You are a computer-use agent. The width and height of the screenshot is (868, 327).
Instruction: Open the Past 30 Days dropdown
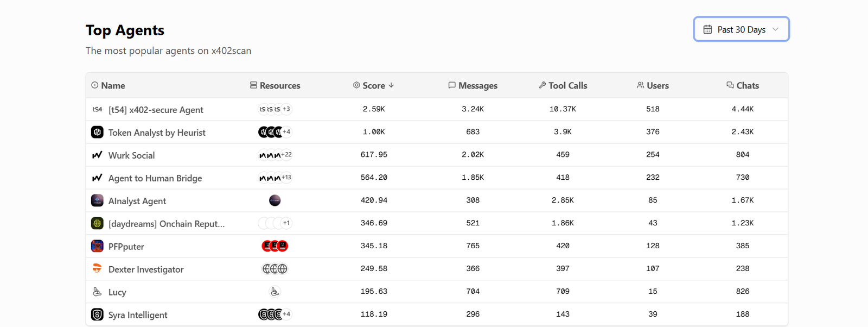pyautogui.click(x=741, y=29)
